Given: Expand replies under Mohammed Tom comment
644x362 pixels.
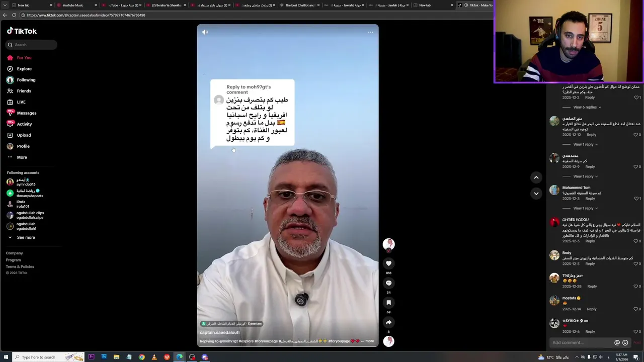Looking at the screenshot, I should [585, 208].
